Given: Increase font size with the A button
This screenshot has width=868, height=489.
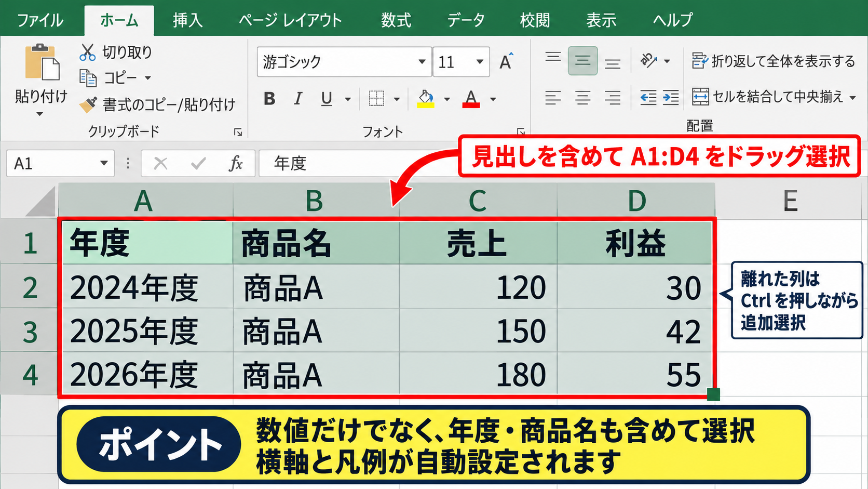Looking at the screenshot, I should click(x=506, y=61).
